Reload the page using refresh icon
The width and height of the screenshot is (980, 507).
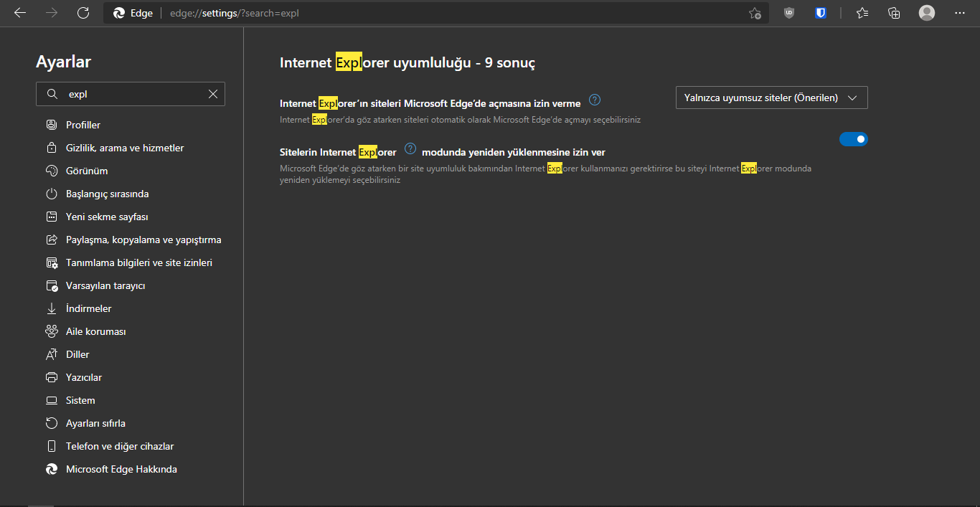pyautogui.click(x=83, y=13)
